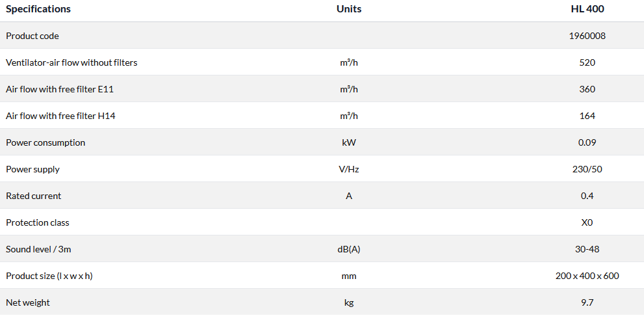Click product code value 1960008

(x=587, y=36)
